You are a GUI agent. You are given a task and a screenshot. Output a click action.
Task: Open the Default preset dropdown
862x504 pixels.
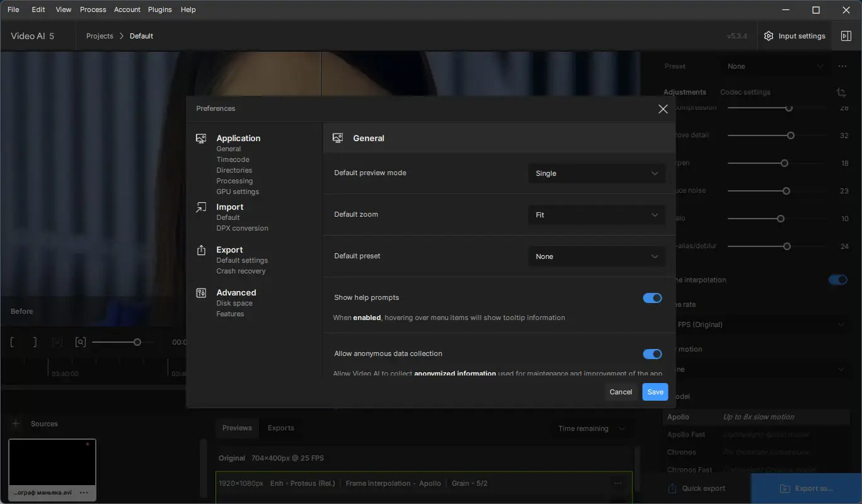(596, 256)
